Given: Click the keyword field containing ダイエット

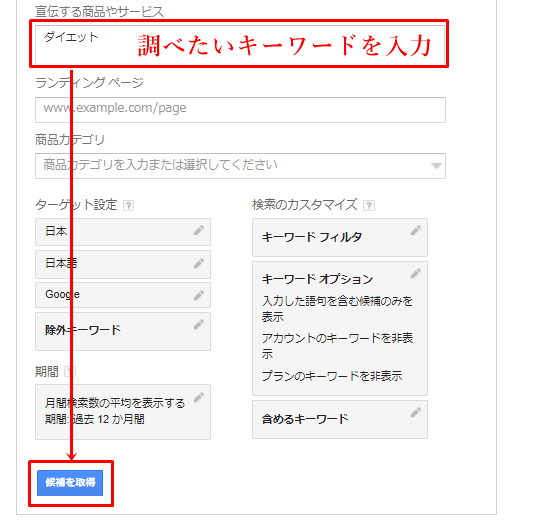Looking at the screenshot, I should click(241, 45).
